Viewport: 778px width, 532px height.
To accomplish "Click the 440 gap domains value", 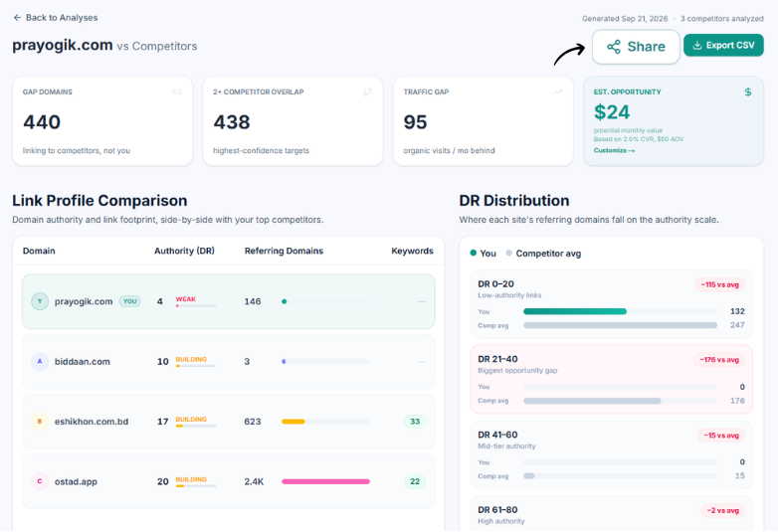I will click(42, 122).
